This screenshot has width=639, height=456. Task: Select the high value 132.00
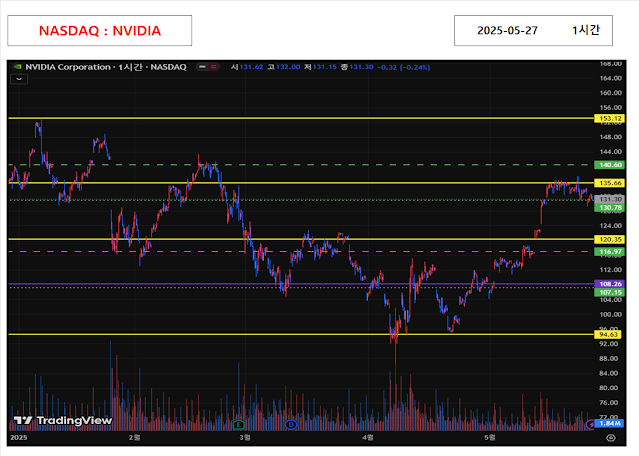288,67
